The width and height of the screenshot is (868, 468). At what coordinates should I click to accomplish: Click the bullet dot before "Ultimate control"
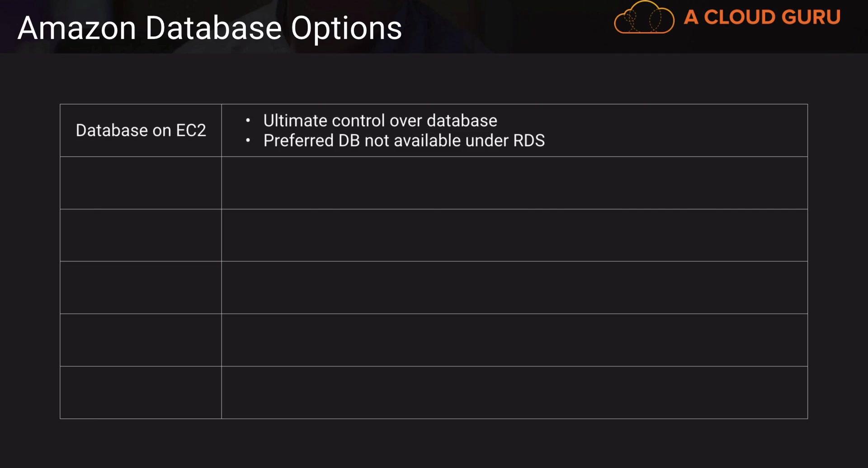[x=248, y=121]
